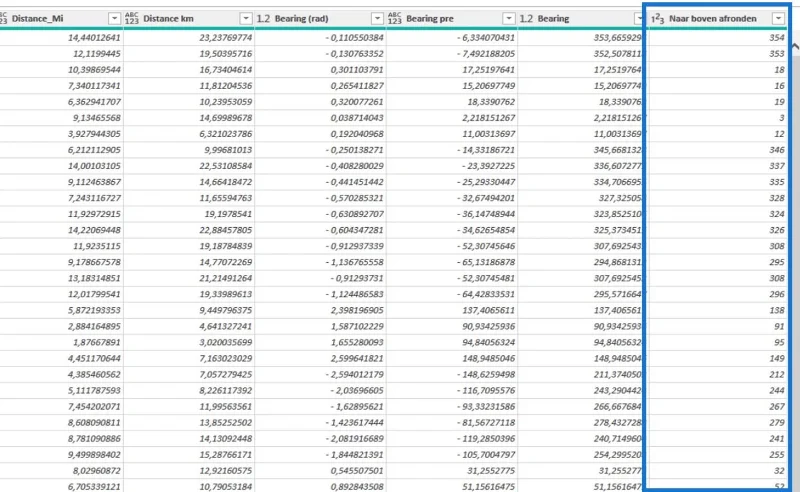Select cell 3,927944305 in Distance_Mi

coord(94,134)
